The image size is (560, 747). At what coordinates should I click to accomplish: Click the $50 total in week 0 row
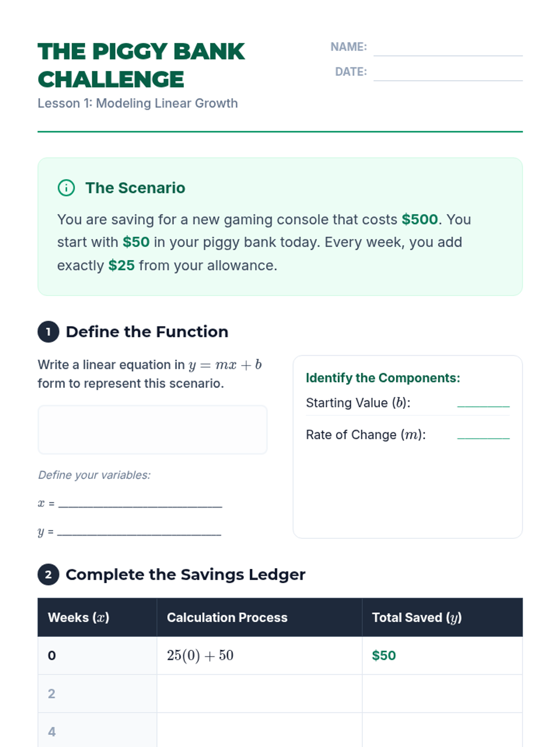click(x=384, y=655)
